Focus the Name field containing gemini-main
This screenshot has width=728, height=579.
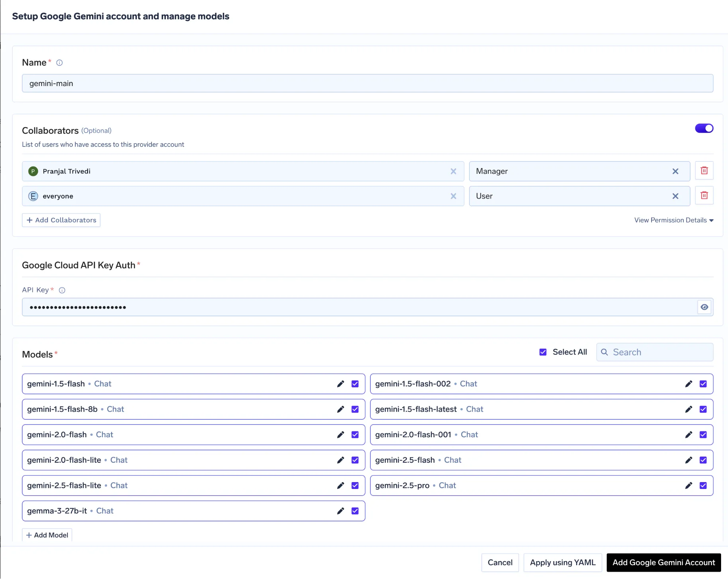click(x=367, y=83)
